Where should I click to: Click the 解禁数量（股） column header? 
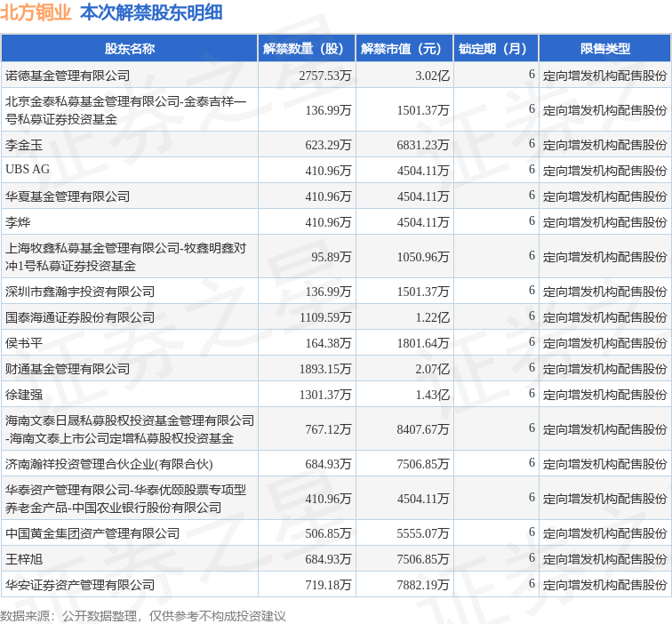(x=305, y=49)
